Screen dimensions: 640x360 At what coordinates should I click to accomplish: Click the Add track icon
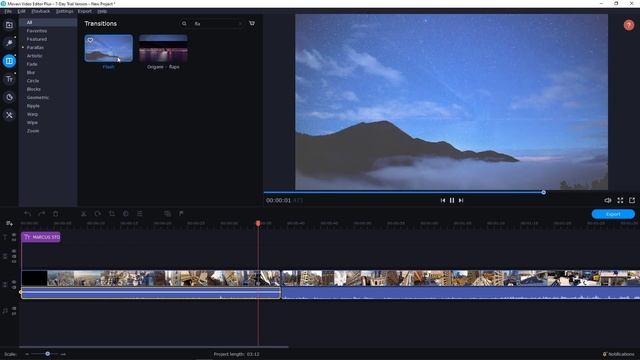[9, 223]
